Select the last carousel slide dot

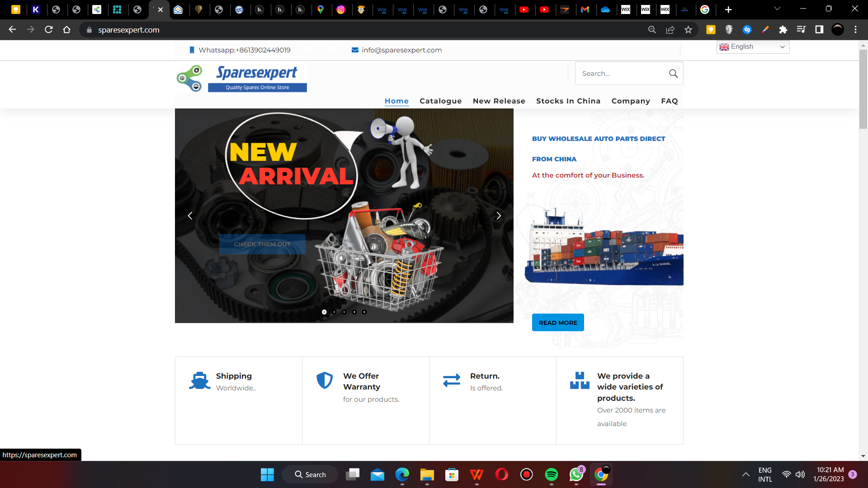[364, 312]
